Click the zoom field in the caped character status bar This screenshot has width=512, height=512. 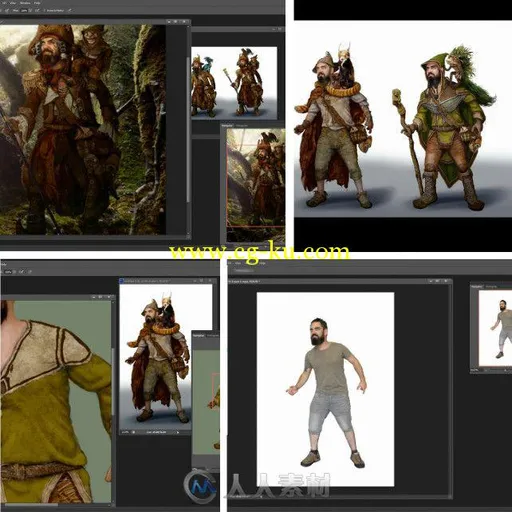pos(125,432)
